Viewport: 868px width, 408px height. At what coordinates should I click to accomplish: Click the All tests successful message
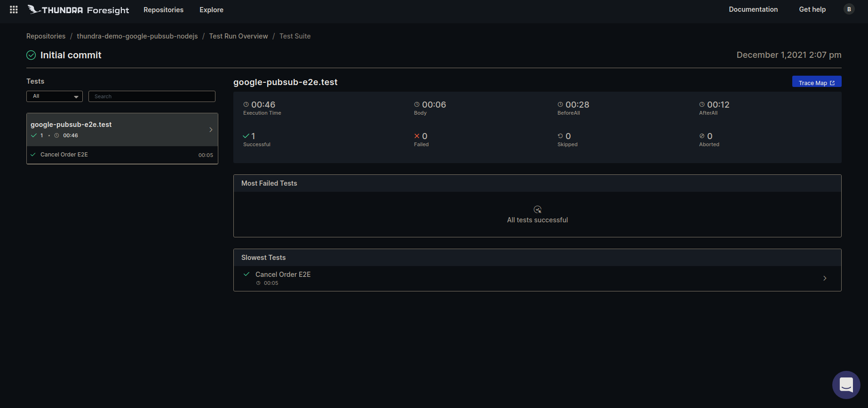(x=537, y=220)
